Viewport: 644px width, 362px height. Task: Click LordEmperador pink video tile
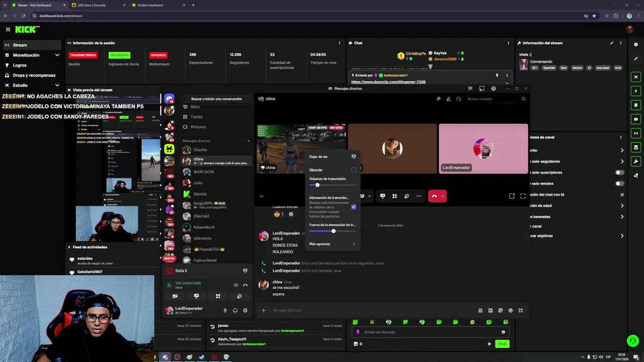tap(484, 149)
